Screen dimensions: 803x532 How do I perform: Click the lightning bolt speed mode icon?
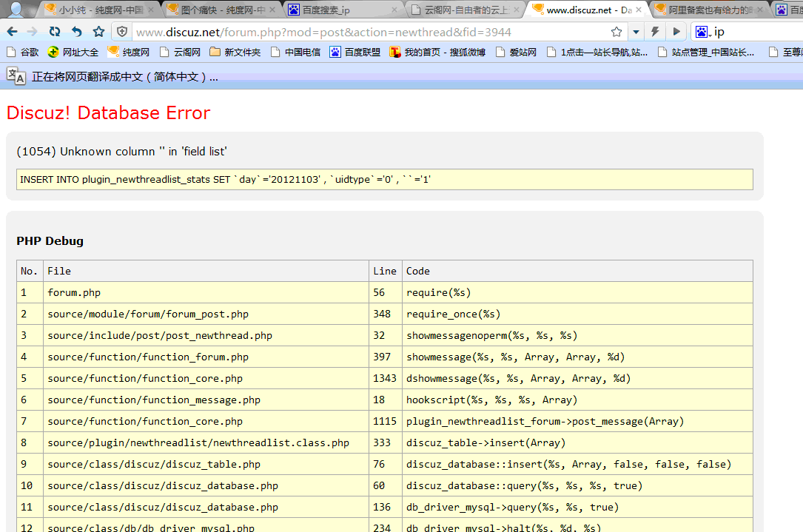tap(655, 32)
